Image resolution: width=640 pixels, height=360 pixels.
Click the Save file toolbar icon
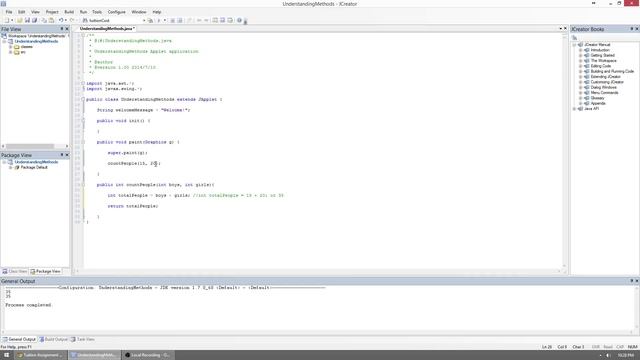point(27,20)
